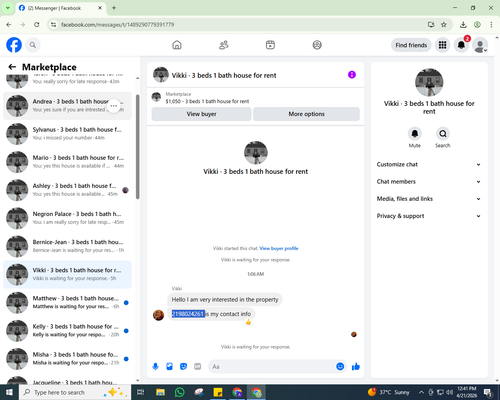
Task: Open the volume speaker tray icon
Action: 449,392
